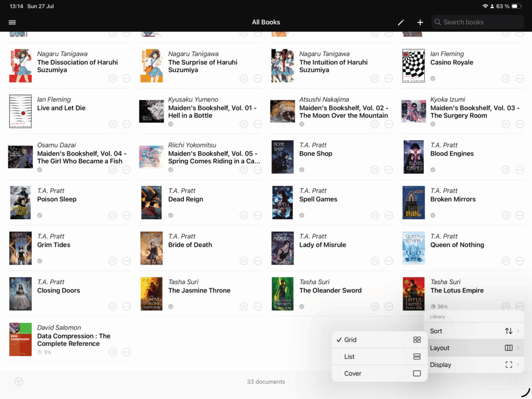Expand the Sort submenu
This screenshot has width=532, height=399.
474,331
